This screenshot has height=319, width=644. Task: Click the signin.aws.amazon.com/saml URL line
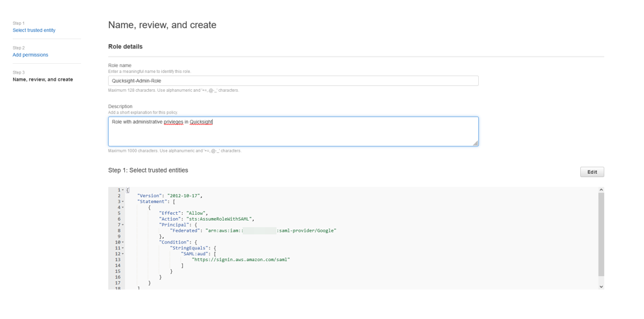241,260
